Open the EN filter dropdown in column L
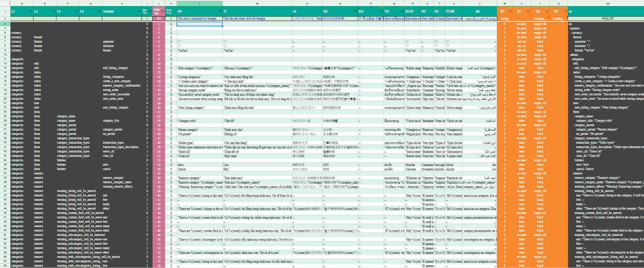The image size is (644, 268). pos(220,11)
